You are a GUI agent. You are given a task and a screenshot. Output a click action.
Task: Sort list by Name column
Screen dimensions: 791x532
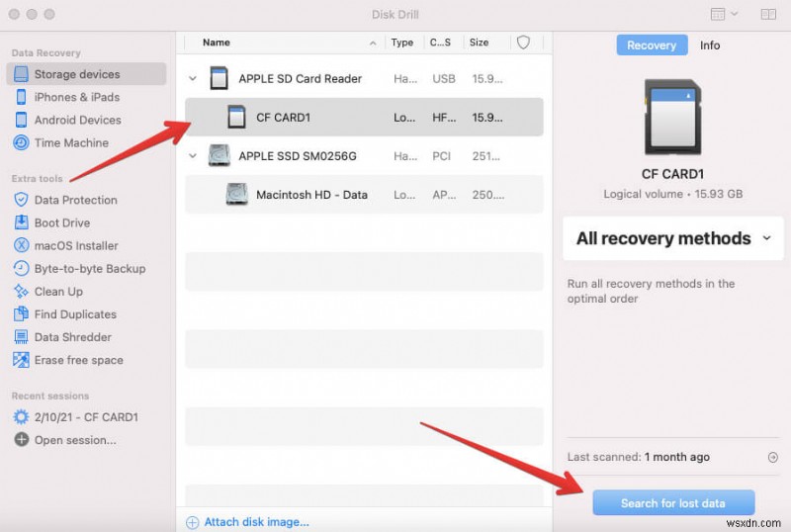pos(217,43)
